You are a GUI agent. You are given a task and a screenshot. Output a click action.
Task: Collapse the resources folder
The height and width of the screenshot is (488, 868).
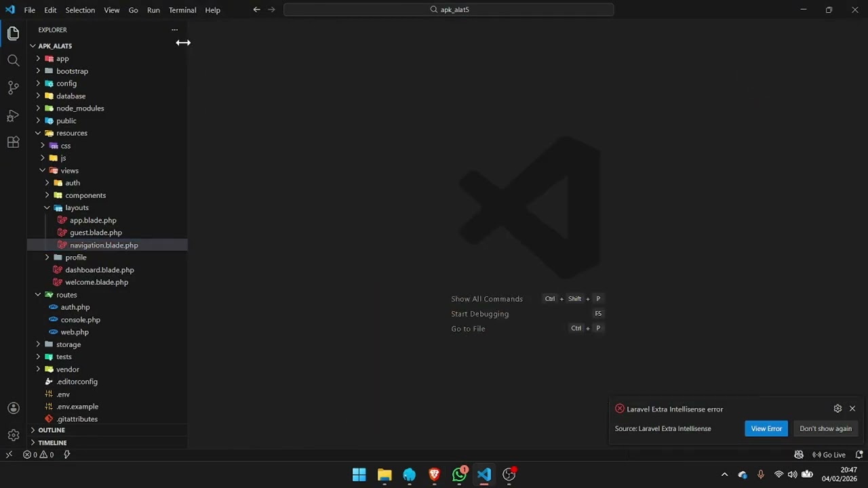(x=107, y=133)
